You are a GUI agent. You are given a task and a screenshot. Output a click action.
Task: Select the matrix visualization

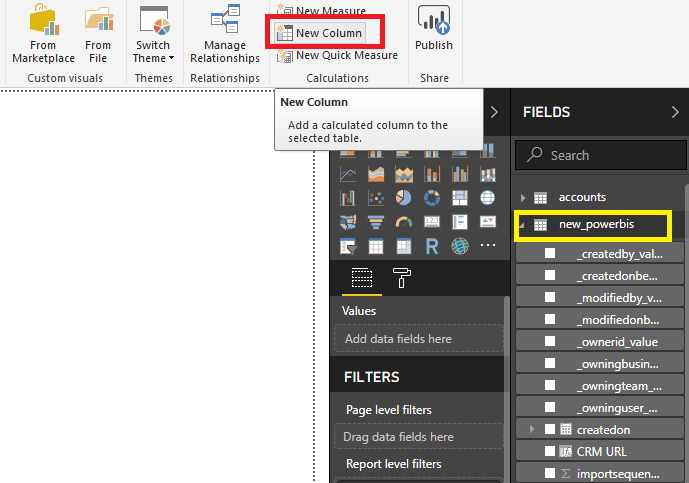pos(404,246)
